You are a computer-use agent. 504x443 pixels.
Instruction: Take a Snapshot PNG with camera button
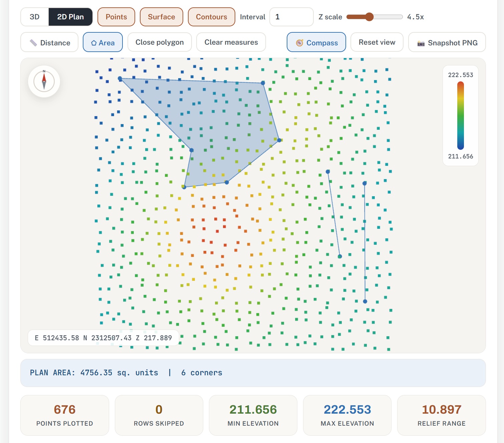(447, 42)
